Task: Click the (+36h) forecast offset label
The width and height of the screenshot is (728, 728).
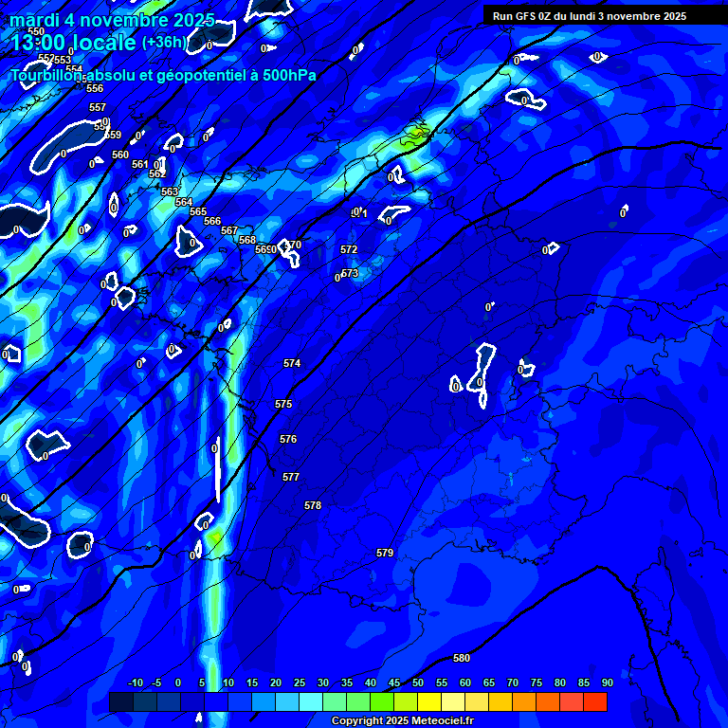Action: 164,43
